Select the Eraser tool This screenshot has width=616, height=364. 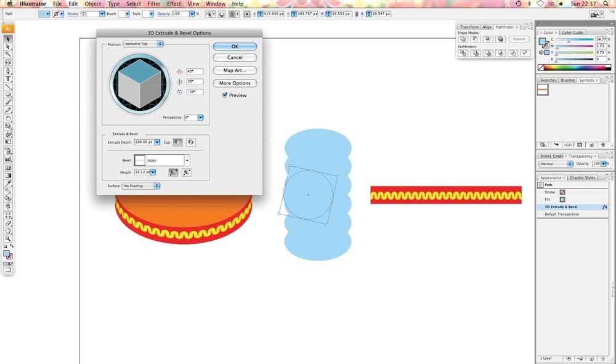[8, 223]
